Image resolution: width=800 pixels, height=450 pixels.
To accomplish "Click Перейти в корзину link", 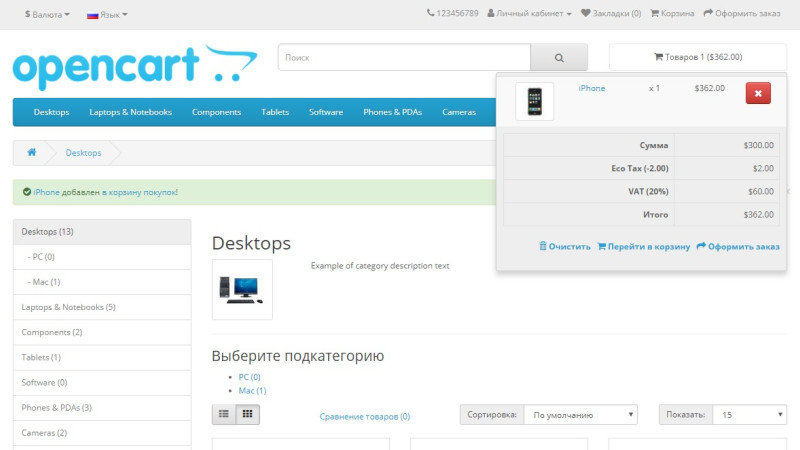I will [643, 246].
